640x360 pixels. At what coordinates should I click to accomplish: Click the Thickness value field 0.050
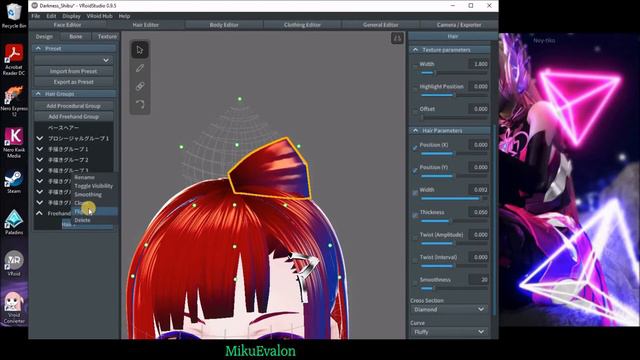pyautogui.click(x=478, y=212)
